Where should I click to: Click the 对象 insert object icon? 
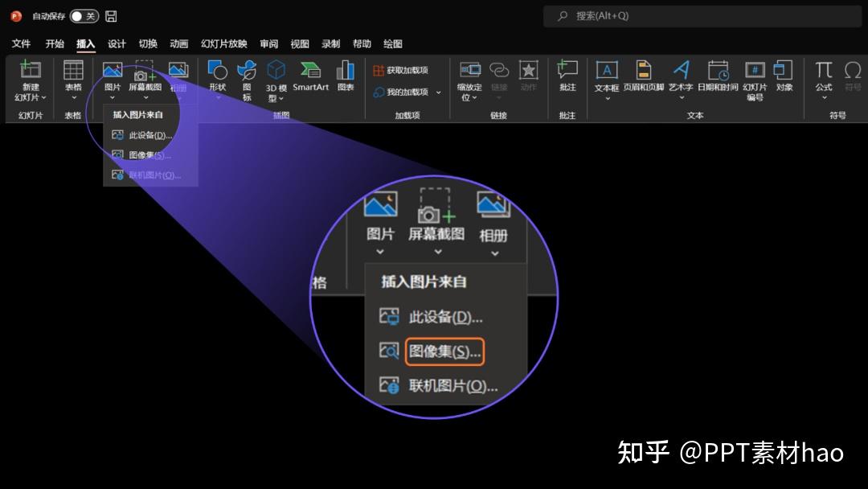(784, 70)
